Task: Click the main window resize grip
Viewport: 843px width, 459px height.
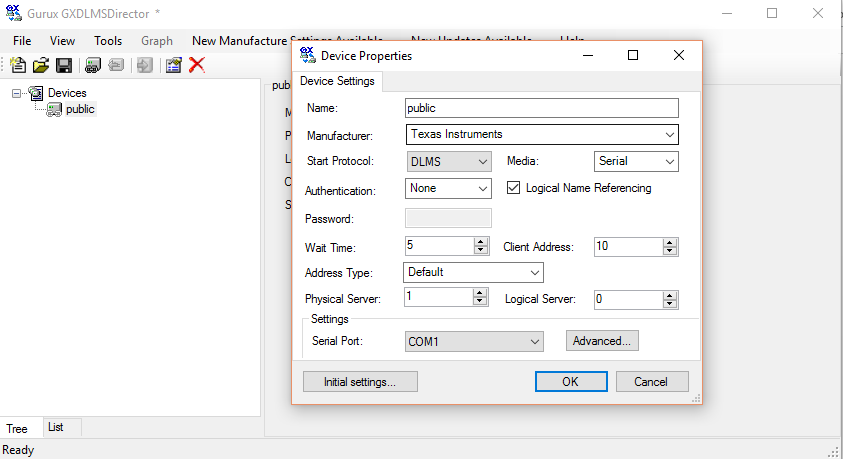Action: [833, 451]
